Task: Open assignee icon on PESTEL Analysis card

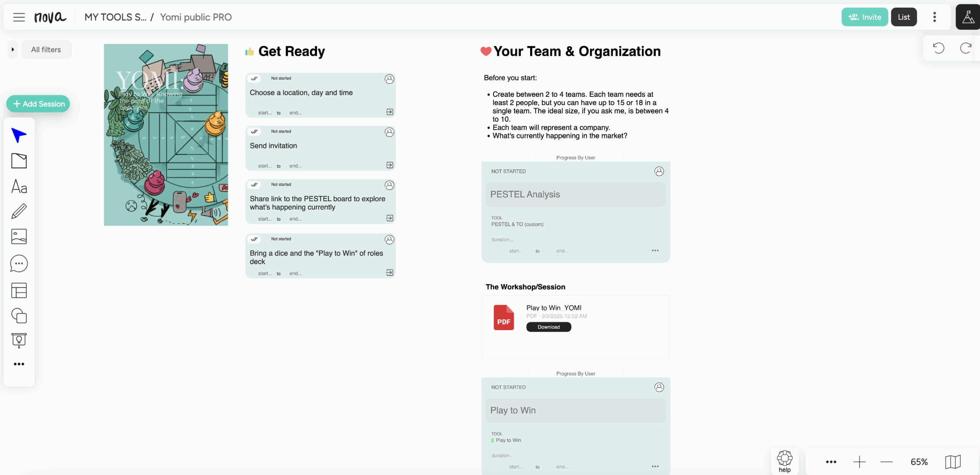Action: click(x=659, y=171)
